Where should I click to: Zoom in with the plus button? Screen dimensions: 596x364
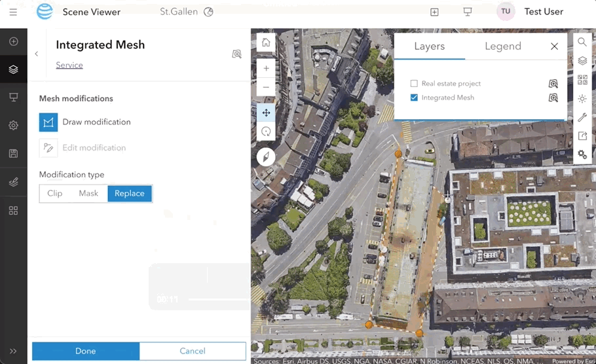pyautogui.click(x=266, y=68)
